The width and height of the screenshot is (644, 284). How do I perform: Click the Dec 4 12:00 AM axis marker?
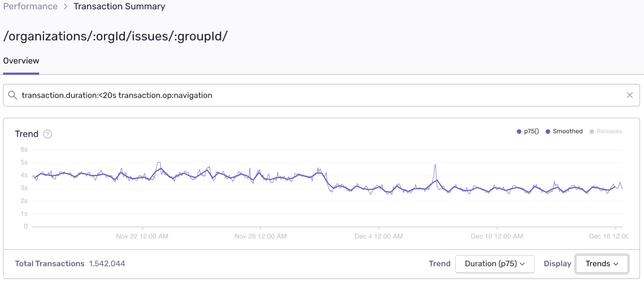(379, 236)
